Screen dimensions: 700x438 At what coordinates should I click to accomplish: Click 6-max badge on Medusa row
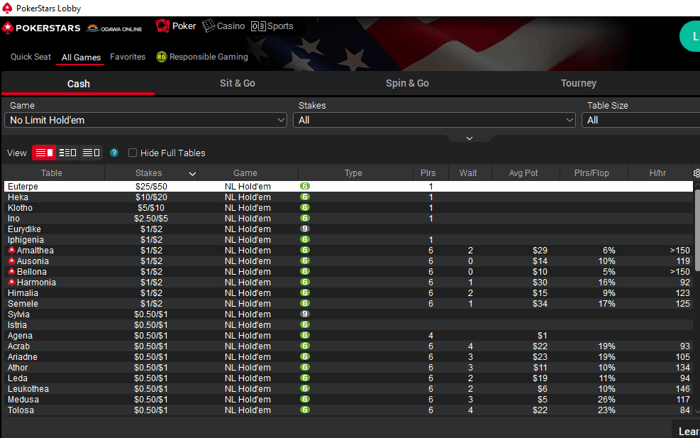(305, 400)
